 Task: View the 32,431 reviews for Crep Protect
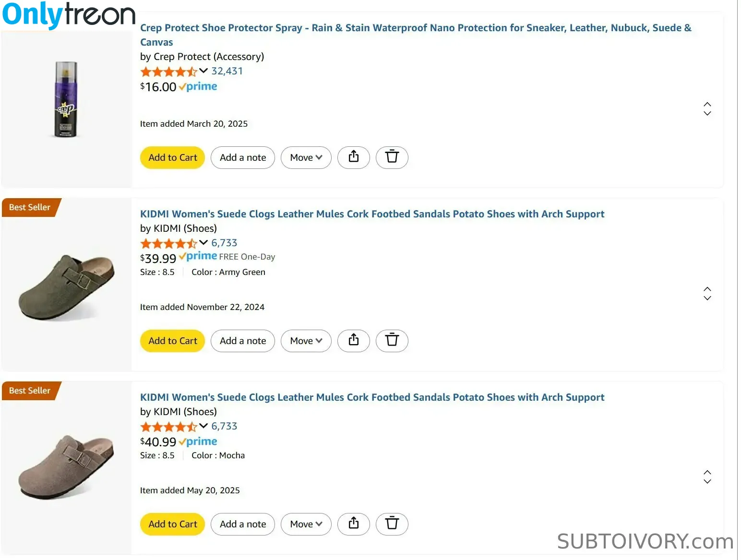[227, 71]
